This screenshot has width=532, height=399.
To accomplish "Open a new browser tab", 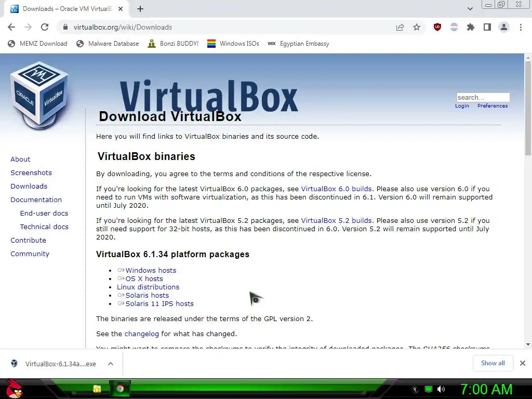I will [x=140, y=9].
